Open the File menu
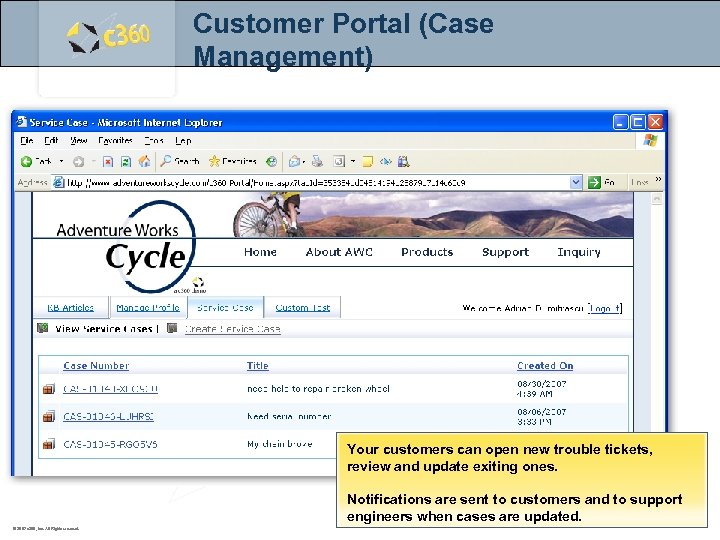 point(27,141)
